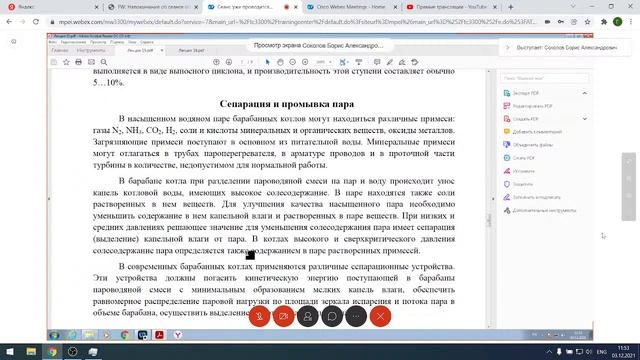This screenshot has width=640, height=360.
Task: Open the participants panel button
Action: pos(307,316)
